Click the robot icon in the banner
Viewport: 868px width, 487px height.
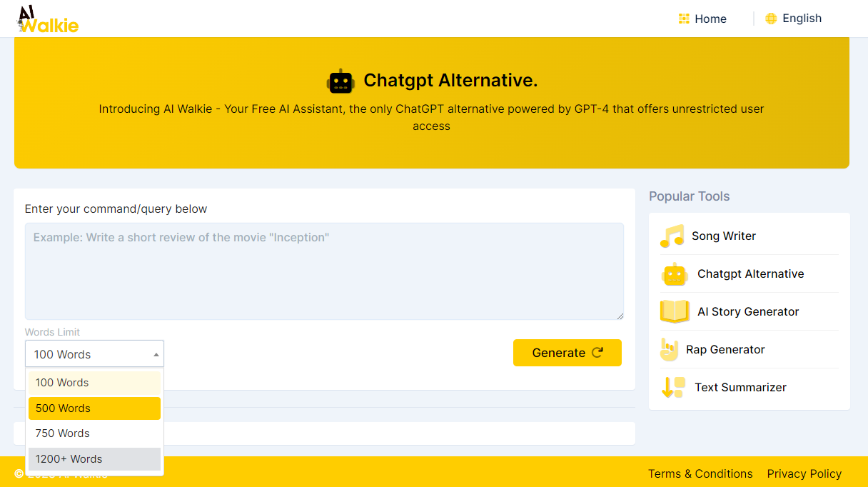coord(340,81)
